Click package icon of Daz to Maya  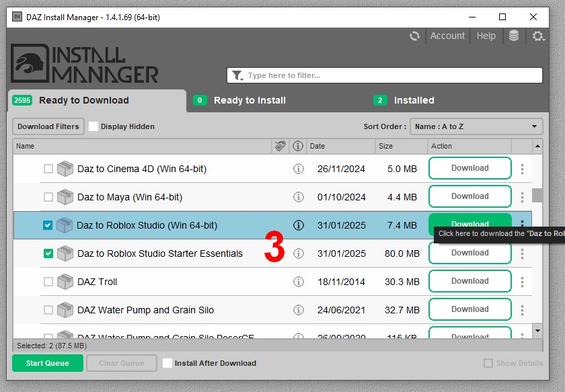click(65, 197)
